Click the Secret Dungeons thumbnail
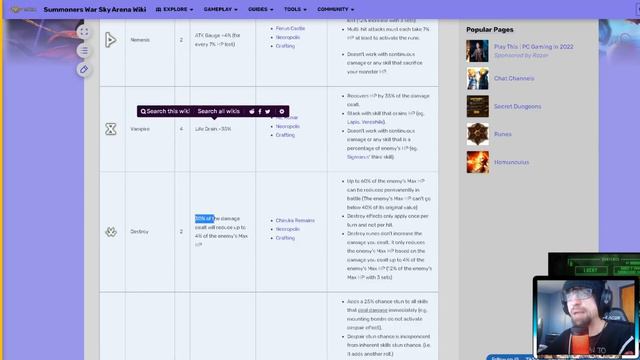Screen dimensions: 640x360 (x=477, y=107)
